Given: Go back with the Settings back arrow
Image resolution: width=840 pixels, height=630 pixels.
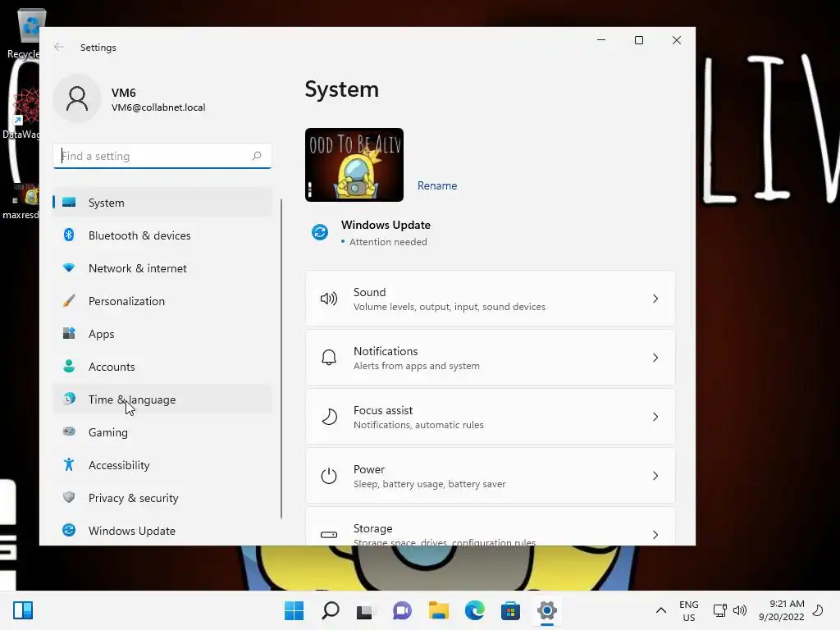Looking at the screenshot, I should point(59,47).
